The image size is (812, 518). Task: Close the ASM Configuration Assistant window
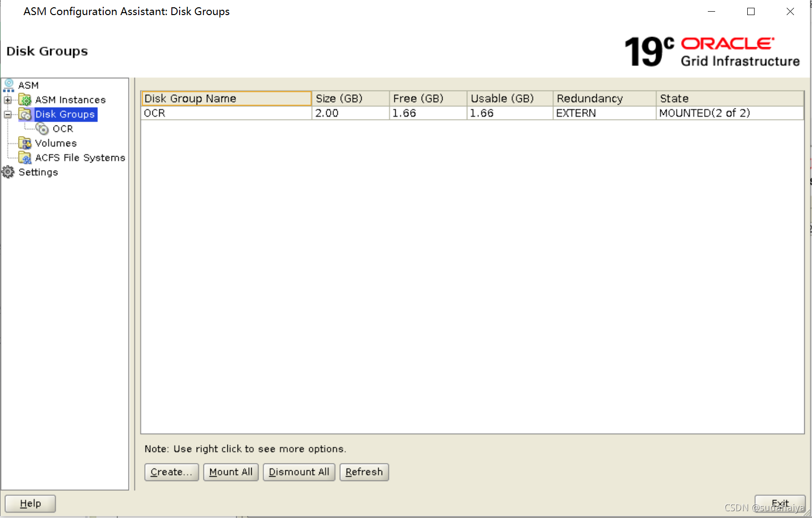(x=790, y=11)
